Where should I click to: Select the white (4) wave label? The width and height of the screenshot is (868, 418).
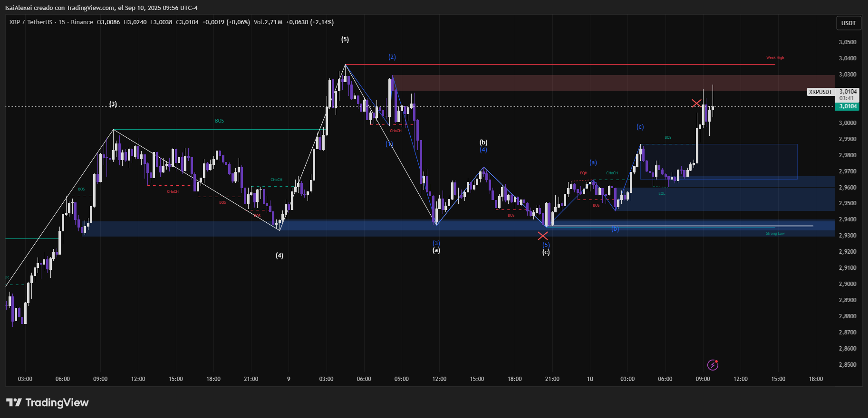pos(280,256)
